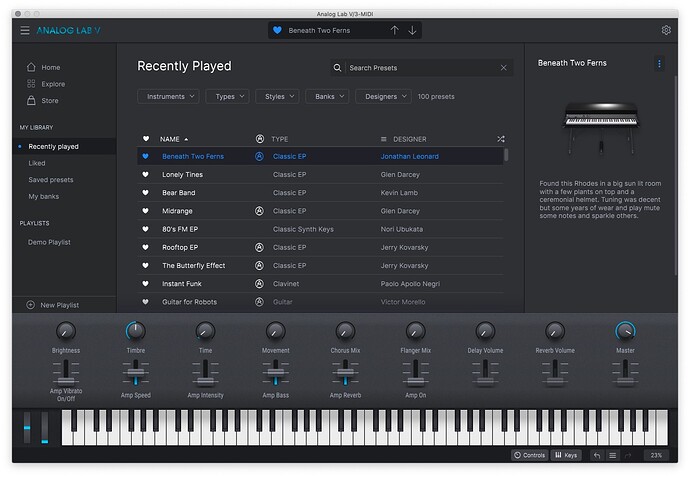
Task: Toggle like on 80's FM EP
Action: [x=146, y=229]
